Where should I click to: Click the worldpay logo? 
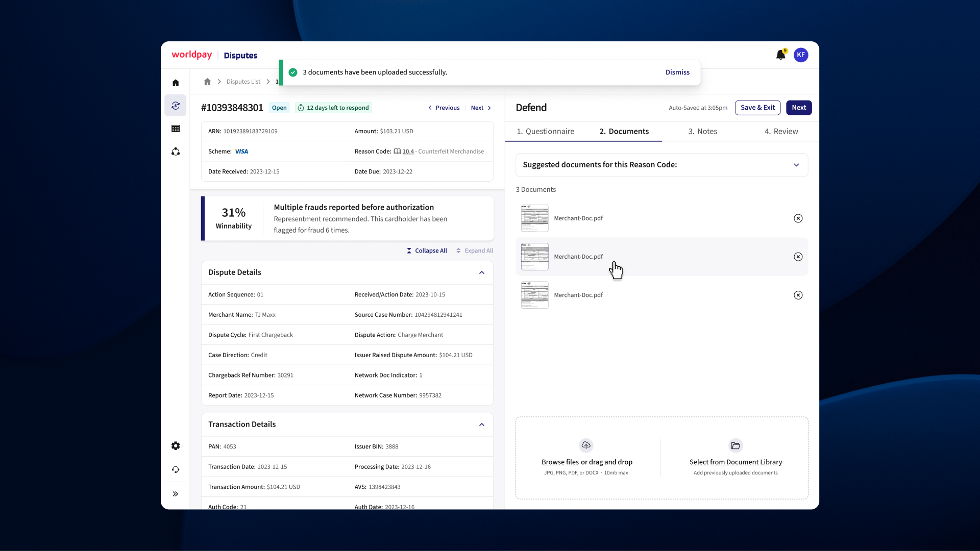pyautogui.click(x=192, y=55)
